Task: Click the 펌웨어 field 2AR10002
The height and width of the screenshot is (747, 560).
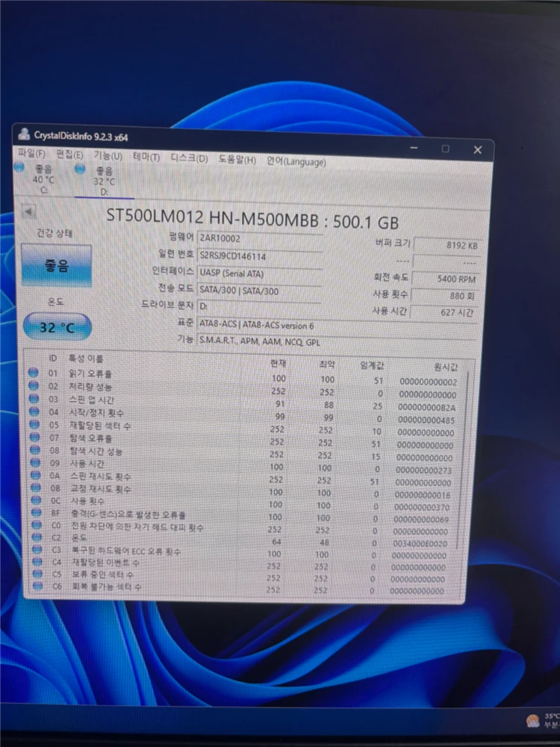Action: click(260, 239)
